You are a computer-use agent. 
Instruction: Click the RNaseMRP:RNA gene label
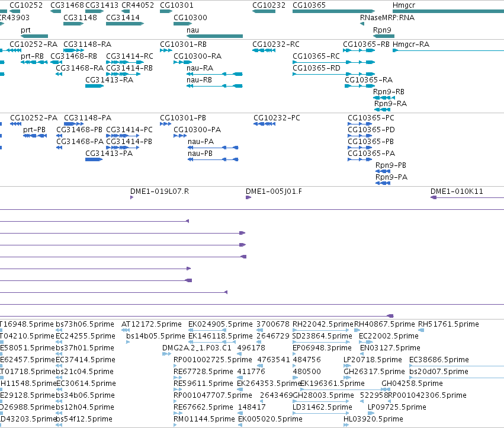[387, 18]
